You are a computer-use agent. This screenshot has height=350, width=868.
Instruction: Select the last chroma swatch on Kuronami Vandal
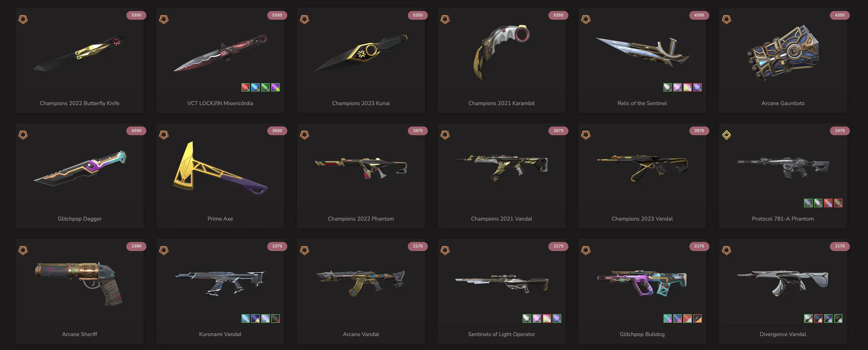(x=275, y=318)
